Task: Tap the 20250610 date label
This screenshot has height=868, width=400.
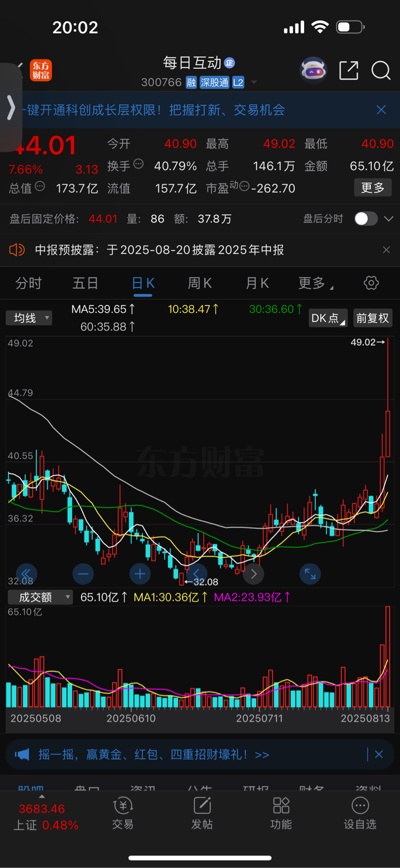Action: 131,718
